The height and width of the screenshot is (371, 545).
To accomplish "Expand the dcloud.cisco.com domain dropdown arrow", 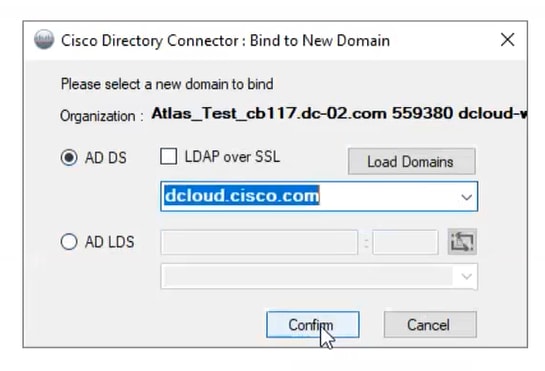I will click(466, 197).
